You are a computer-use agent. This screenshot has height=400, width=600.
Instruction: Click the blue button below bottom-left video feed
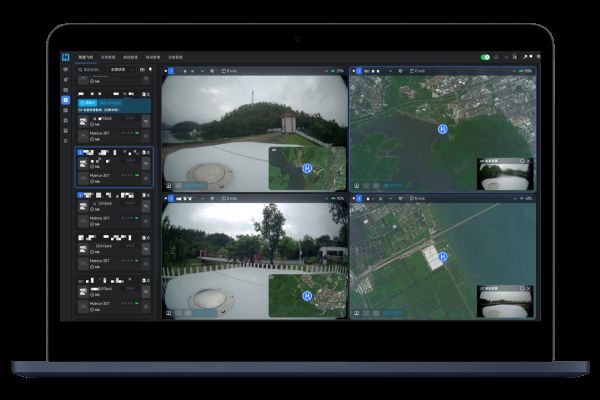(202, 313)
